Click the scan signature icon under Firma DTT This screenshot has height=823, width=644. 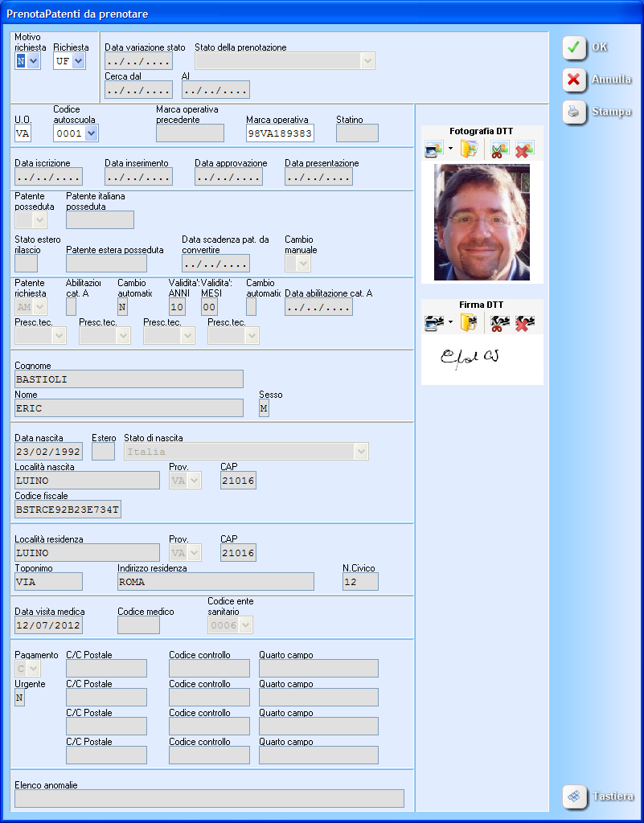(x=434, y=322)
